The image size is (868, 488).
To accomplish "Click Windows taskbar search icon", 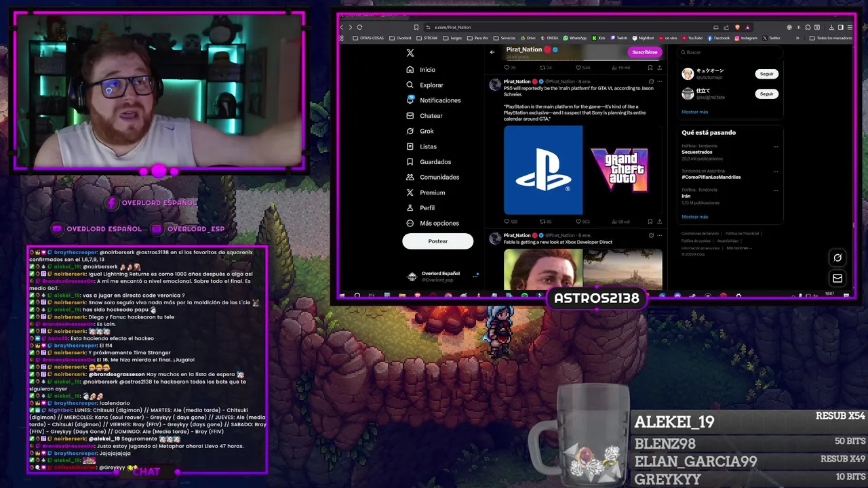I will [x=357, y=296].
